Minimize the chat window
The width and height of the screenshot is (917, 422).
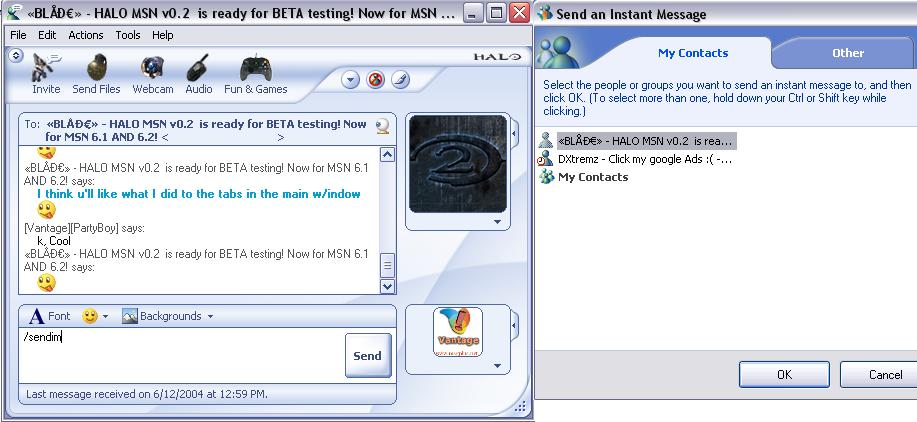click(x=473, y=13)
